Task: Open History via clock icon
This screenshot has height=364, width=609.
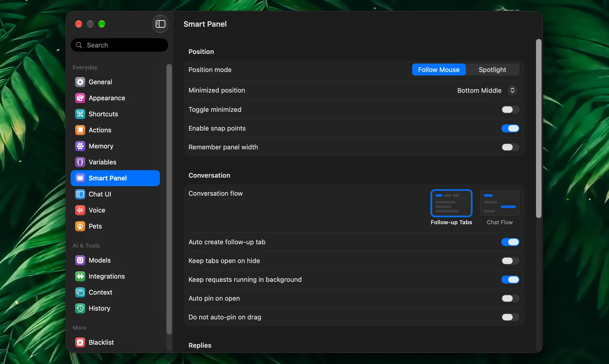Action: [x=80, y=308]
